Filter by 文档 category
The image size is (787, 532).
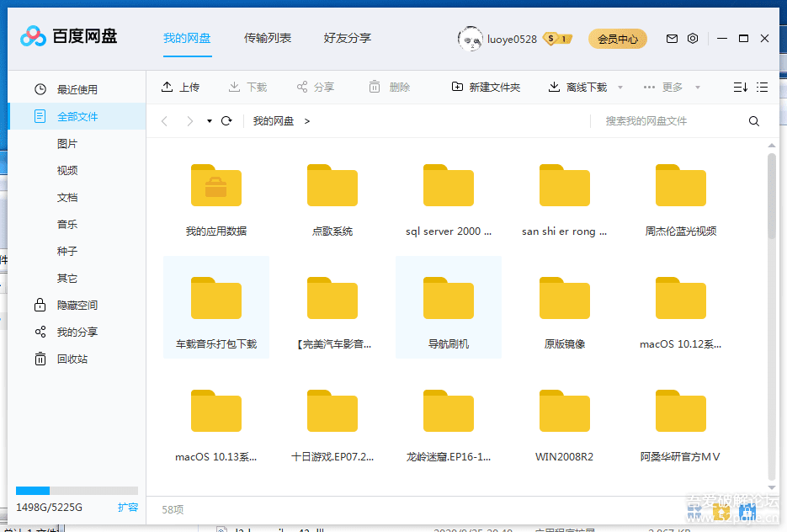pos(67,197)
